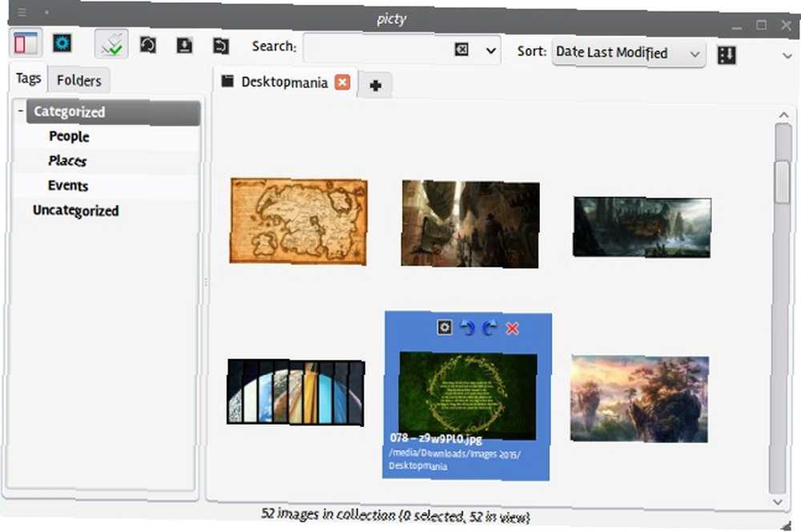The height and width of the screenshot is (532, 801).
Task: Clear the search box with X icon
Action: point(461,49)
